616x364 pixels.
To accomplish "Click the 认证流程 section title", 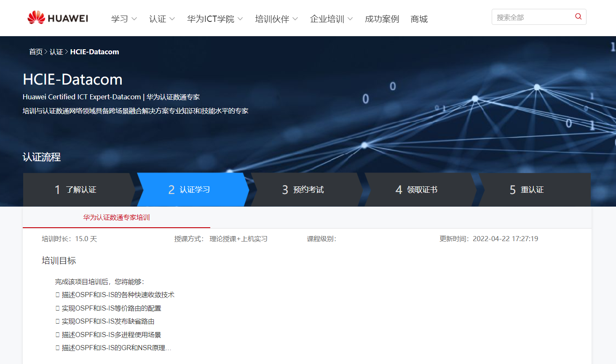I will [x=42, y=157].
